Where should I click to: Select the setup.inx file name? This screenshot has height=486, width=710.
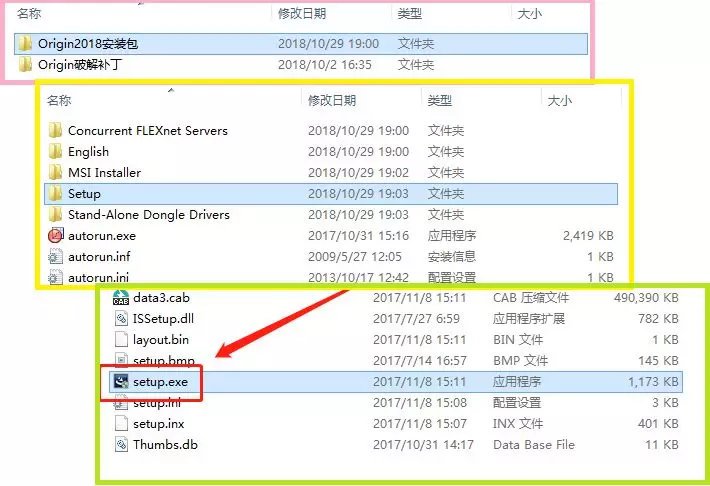coord(158,423)
